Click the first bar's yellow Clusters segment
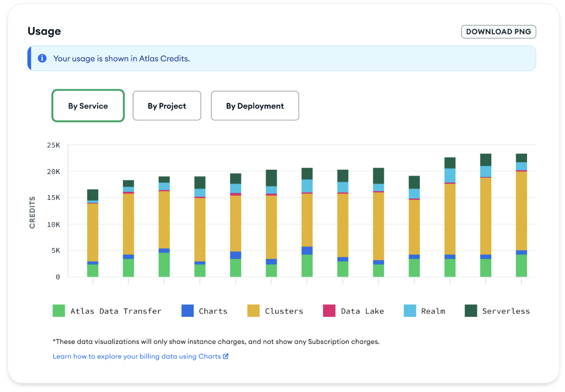565x392 pixels. point(93,232)
